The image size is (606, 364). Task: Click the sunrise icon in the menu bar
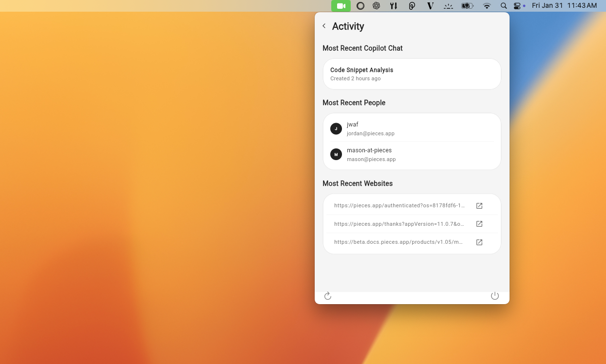tap(448, 6)
